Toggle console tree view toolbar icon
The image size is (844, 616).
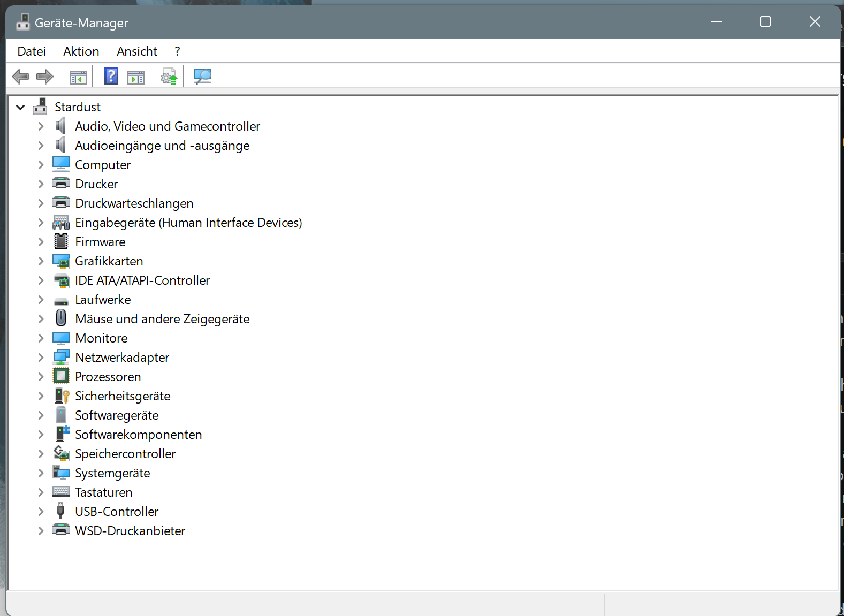click(78, 77)
